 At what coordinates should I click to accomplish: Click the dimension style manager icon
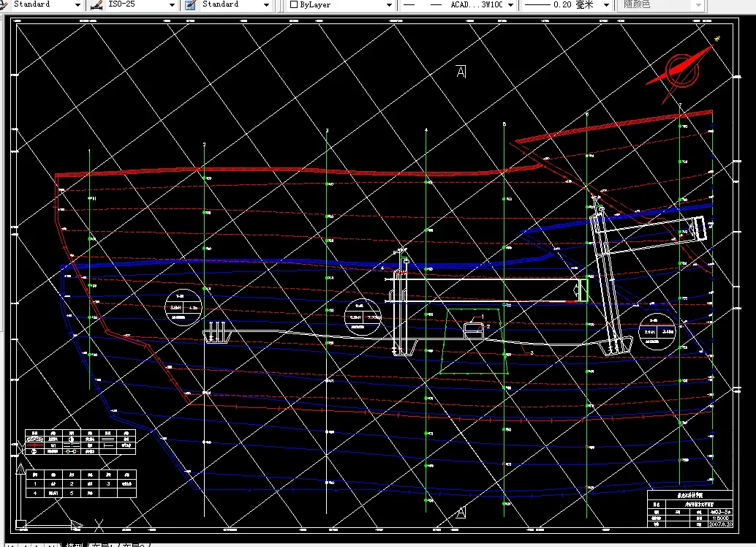pyautogui.click(x=97, y=5)
